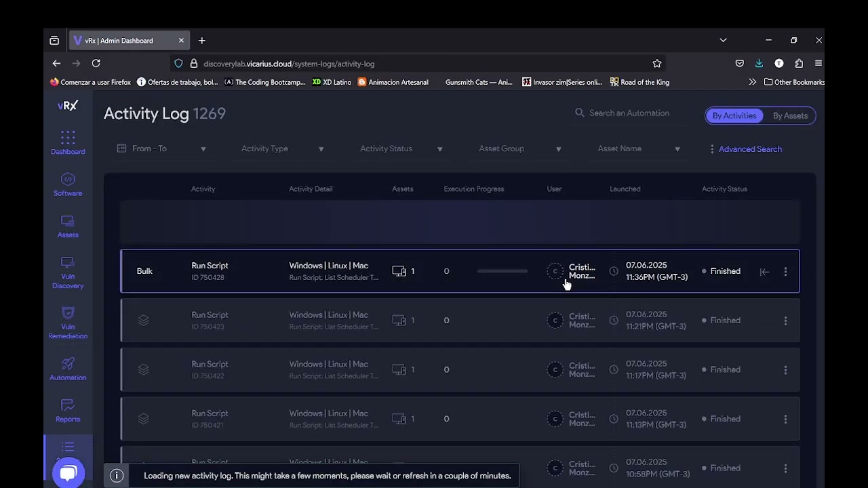The height and width of the screenshot is (488, 868).
Task: Bookmark this page with the star icon
Action: pos(656,63)
